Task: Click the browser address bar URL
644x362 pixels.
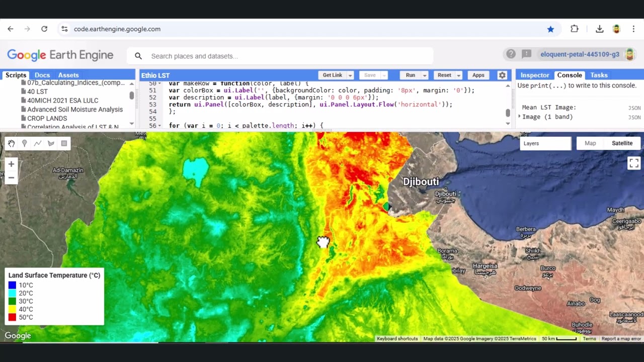Action: coord(117,29)
